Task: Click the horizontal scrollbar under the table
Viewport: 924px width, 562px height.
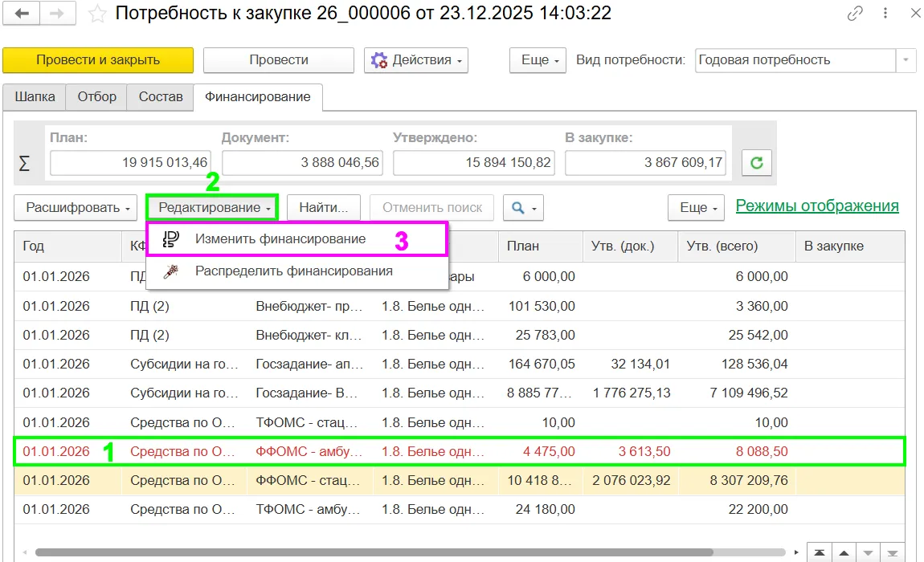Action: coord(374,552)
